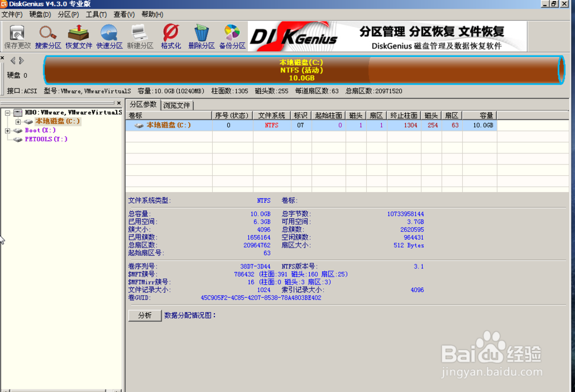The width and height of the screenshot is (575, 392).
Task: Open the Recover Files (恢复文件) tool
Action: (79, 37)
